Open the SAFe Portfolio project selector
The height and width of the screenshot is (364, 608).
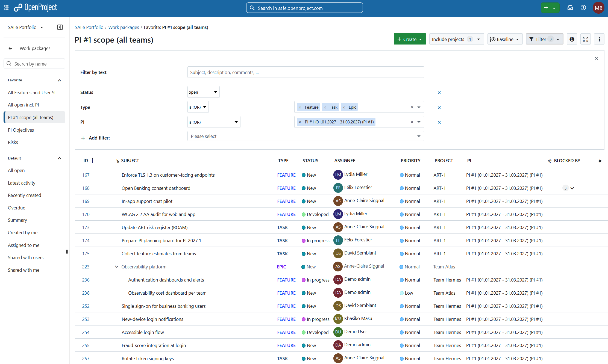pos(25,27)
